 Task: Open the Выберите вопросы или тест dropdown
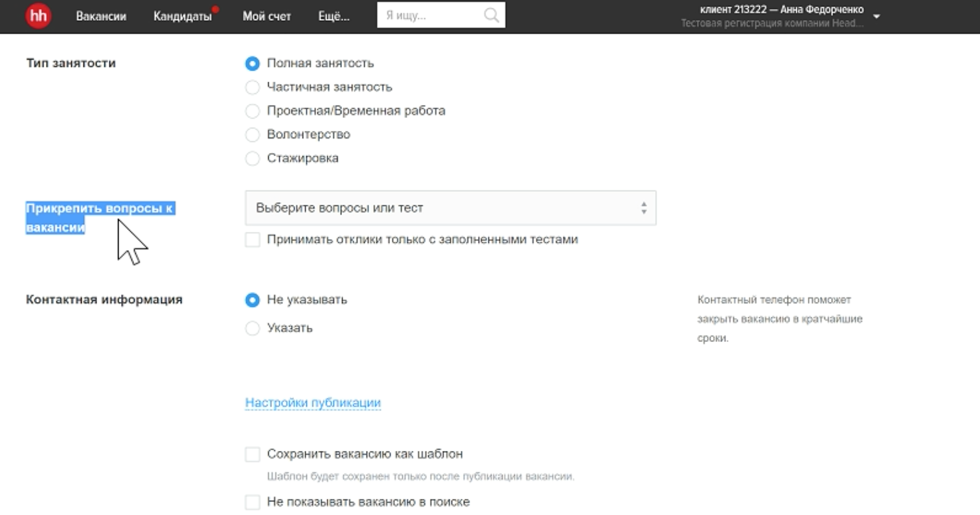(450, 208)
